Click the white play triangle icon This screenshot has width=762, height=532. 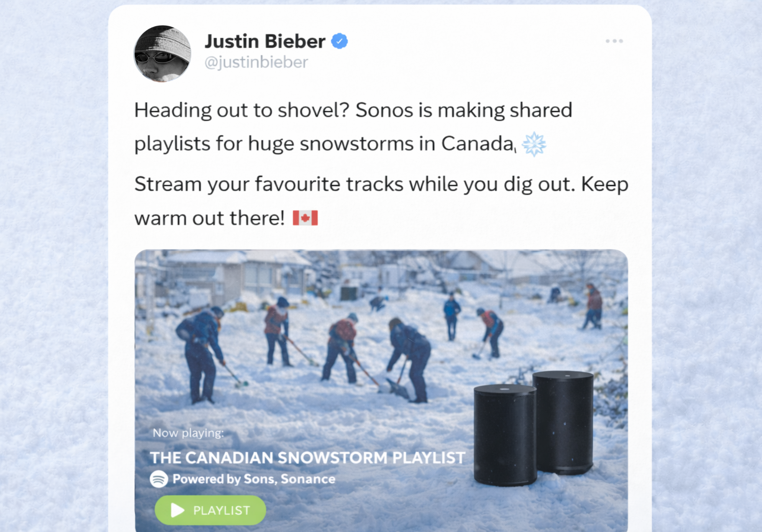click(x=177, y=510)
